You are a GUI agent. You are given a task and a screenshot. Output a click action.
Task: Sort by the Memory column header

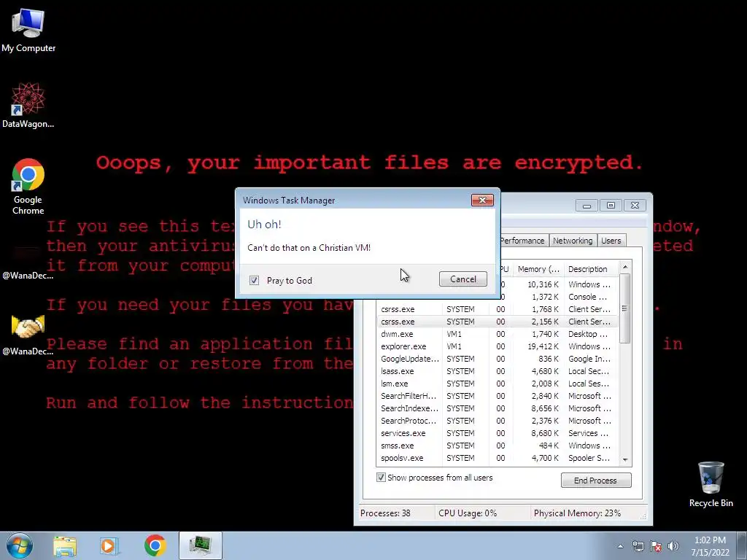coord(538,269)
